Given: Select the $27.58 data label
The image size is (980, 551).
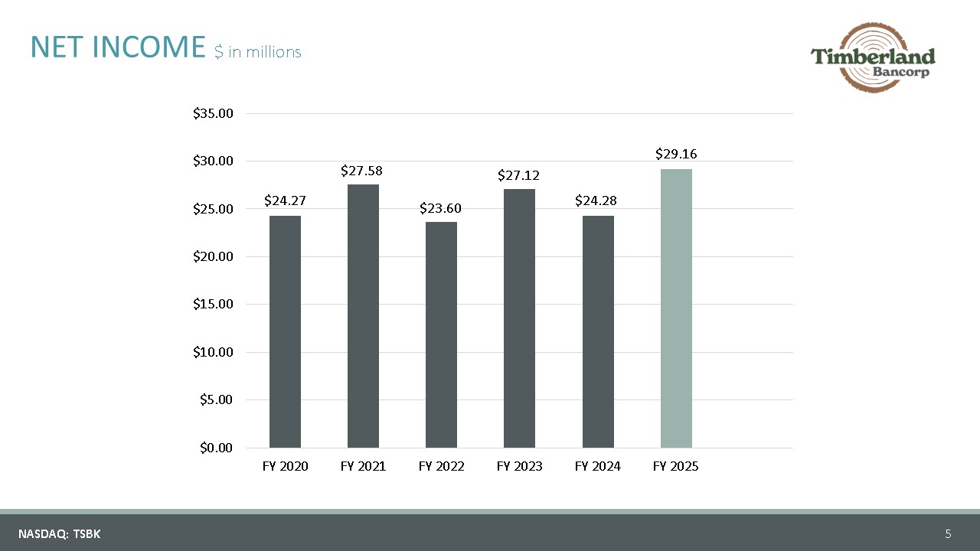Looking at the screenshot, I should [363, 169].
